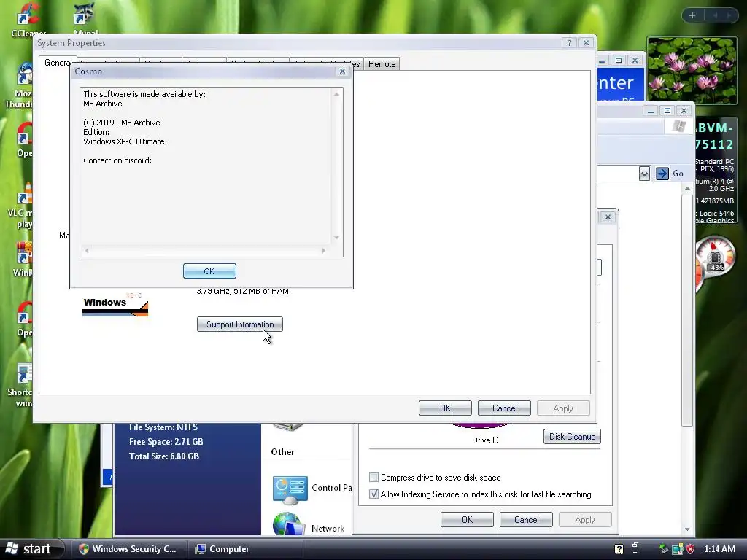The width and height of the screenshot is (747, 560).
Task: Enable Compress drive to save disk space
Action: tap(374, 477)
